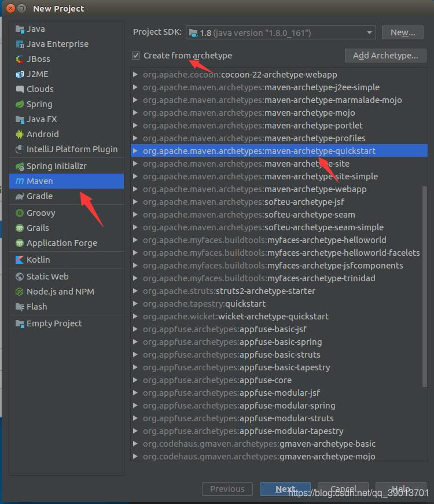Click the Static Web globe icon

tap(20, 277)
